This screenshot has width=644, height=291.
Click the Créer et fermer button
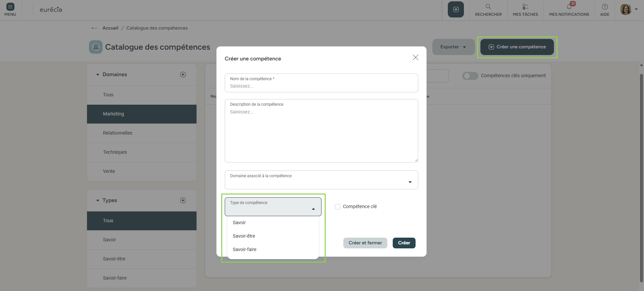pos(365,243)
